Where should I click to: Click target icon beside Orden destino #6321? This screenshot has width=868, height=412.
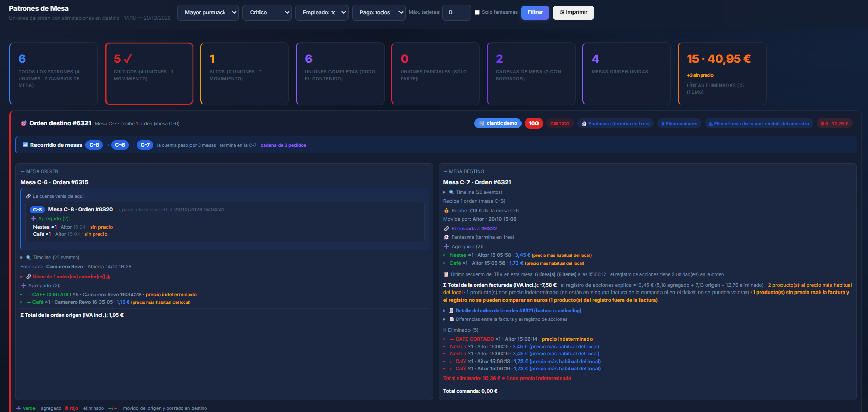tap(23, 123)
